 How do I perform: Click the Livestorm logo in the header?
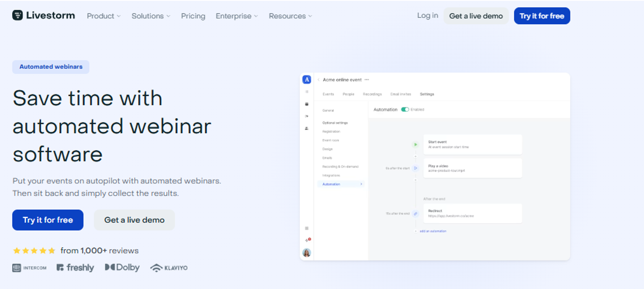pos(44,15)
